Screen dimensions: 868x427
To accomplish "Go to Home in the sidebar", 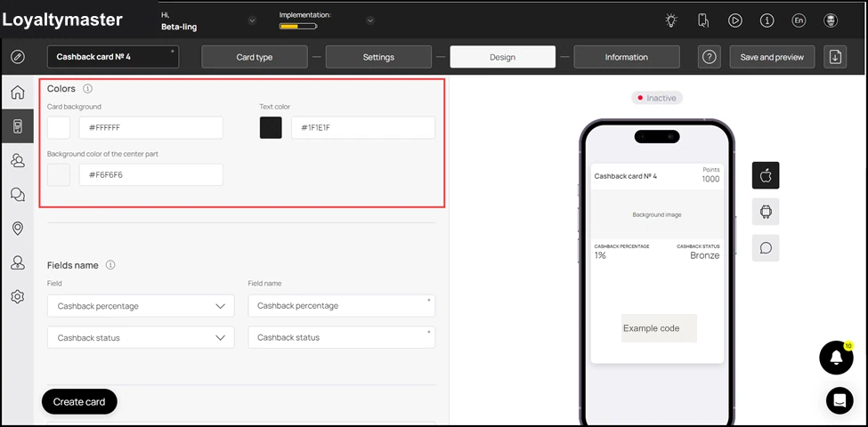I will [18, 93].
